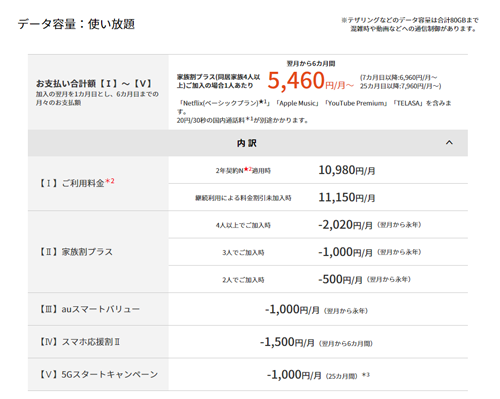The height and width of the screenshot is (399, 500).
Task: Click the 【Ⅲ】auスマートバリュー row label
Action: [89, 309]
